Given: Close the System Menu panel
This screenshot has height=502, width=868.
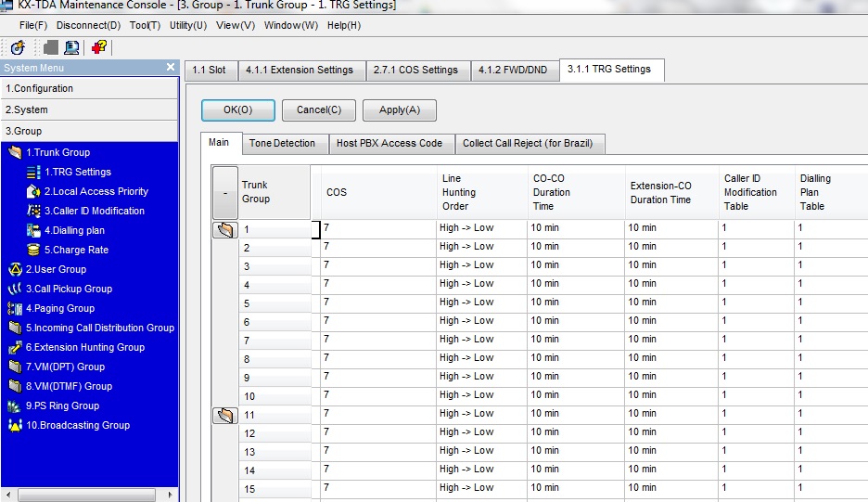Looking at the screenshot, I should (171, 67).
